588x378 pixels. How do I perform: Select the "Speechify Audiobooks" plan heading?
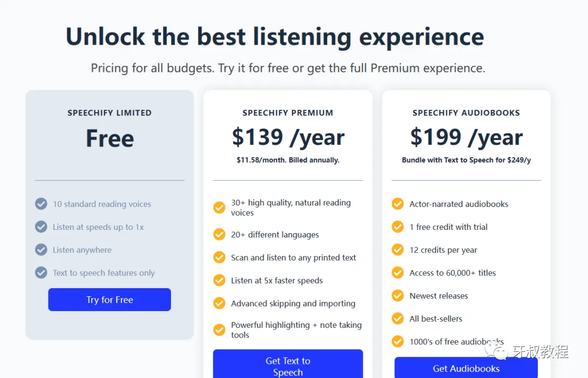[x=466, y=113]
